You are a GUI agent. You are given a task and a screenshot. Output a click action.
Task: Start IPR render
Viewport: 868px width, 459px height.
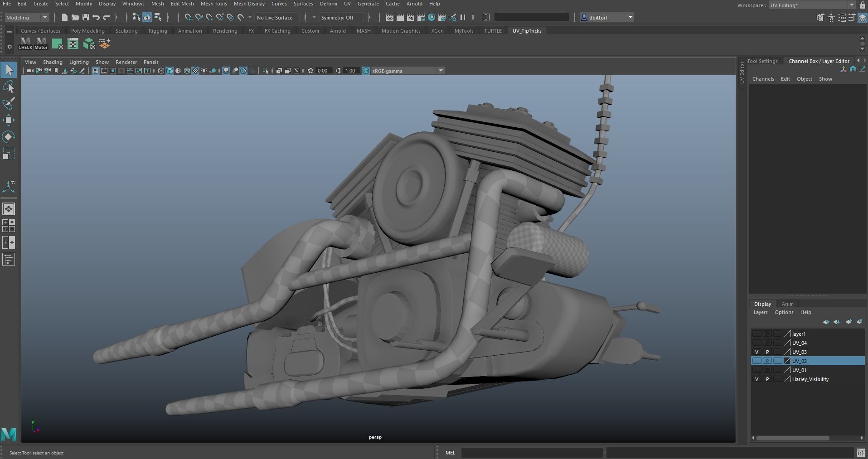[411, 17]
